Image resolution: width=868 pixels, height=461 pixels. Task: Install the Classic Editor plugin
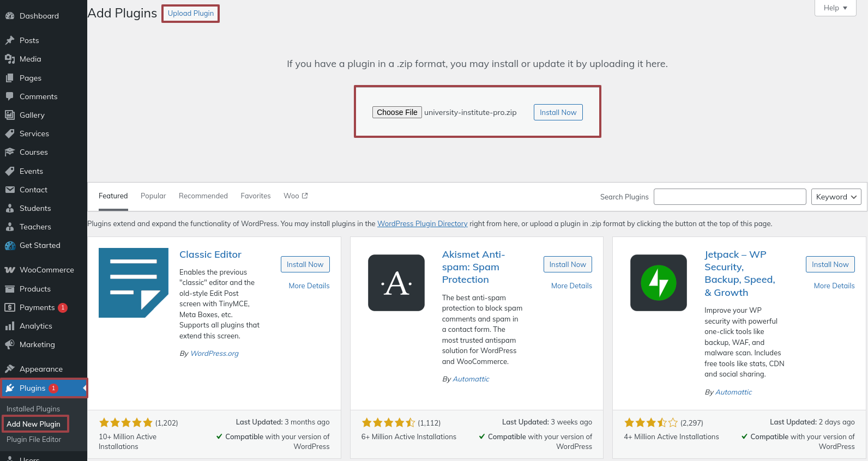[305, 264]
